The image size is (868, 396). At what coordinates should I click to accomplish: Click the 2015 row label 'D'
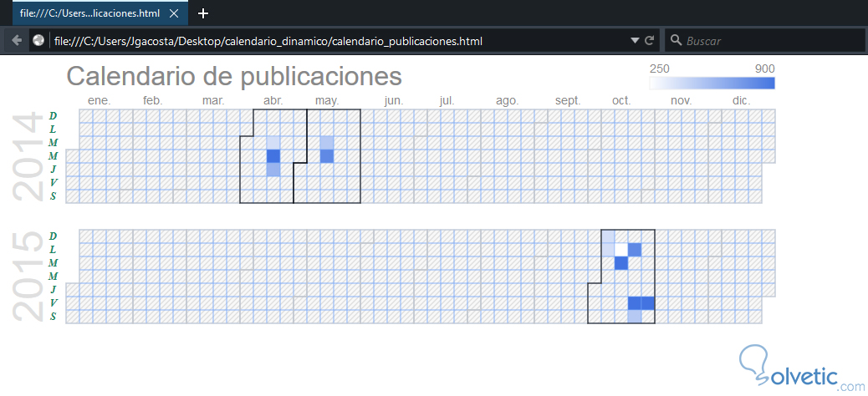click(54, 236)
